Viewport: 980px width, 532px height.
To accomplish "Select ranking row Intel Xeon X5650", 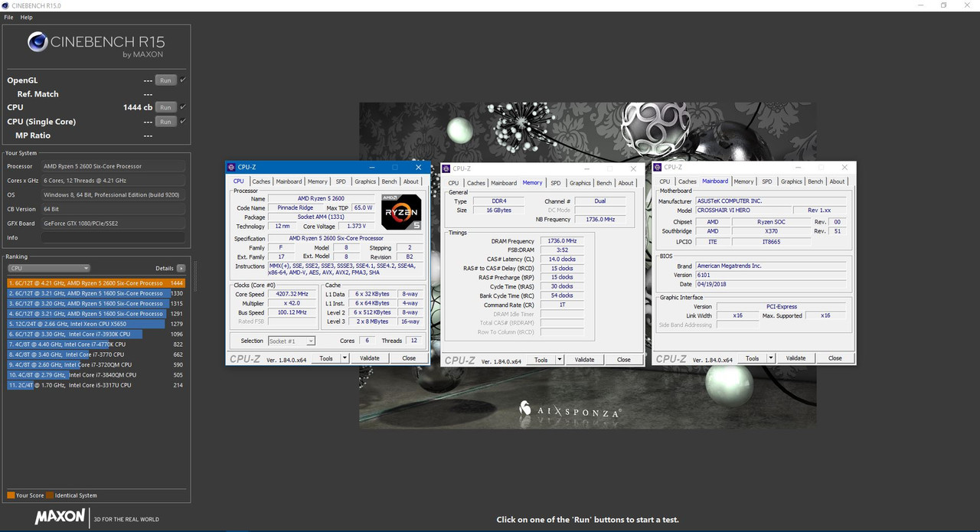I will click(x=96, y=324).
